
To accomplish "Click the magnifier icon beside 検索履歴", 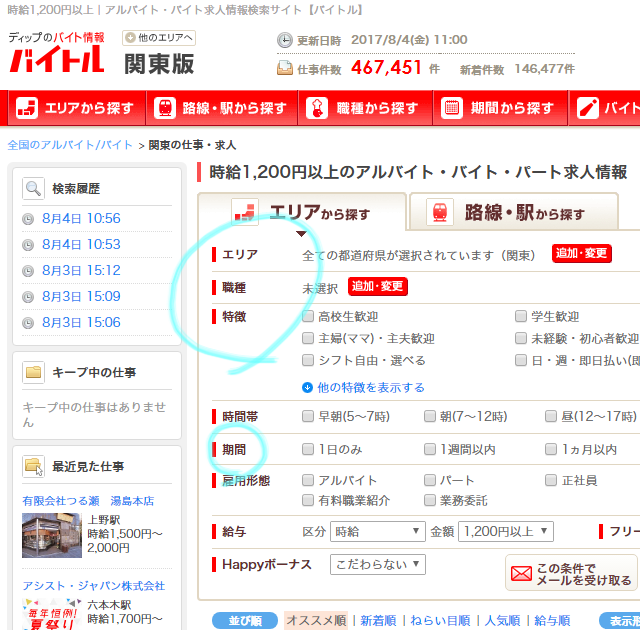I will pyautogui.click(x=33, y=189).
